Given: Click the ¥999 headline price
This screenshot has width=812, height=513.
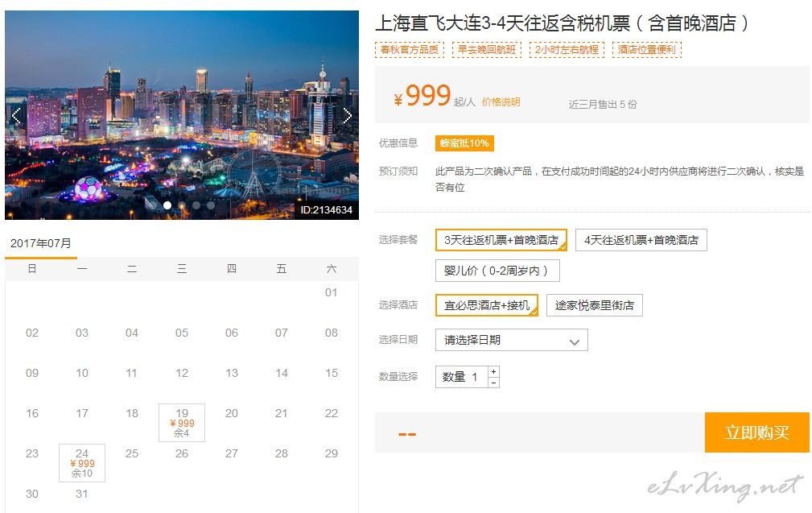Looking at the screenshot, I should click(422, 96).
